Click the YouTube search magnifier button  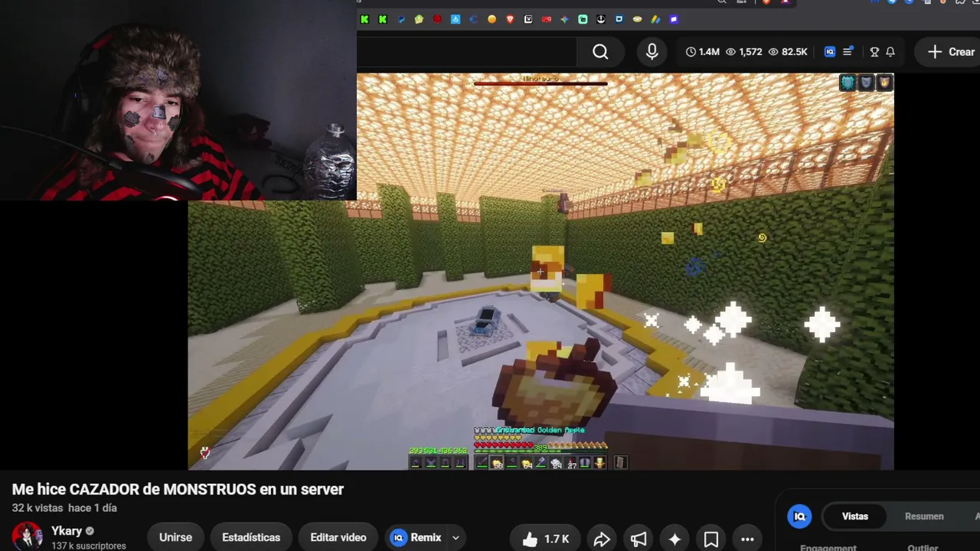click(600, 52)
